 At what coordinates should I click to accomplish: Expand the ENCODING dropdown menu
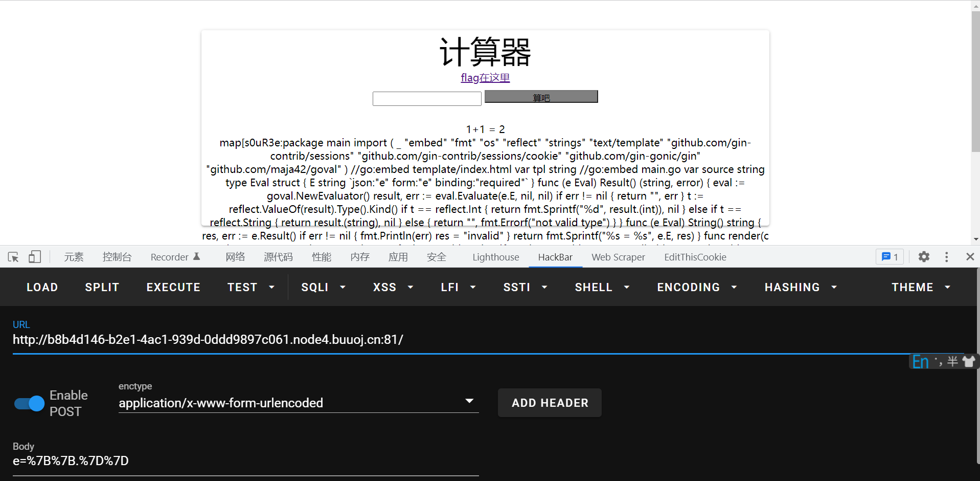click(697, 288)
